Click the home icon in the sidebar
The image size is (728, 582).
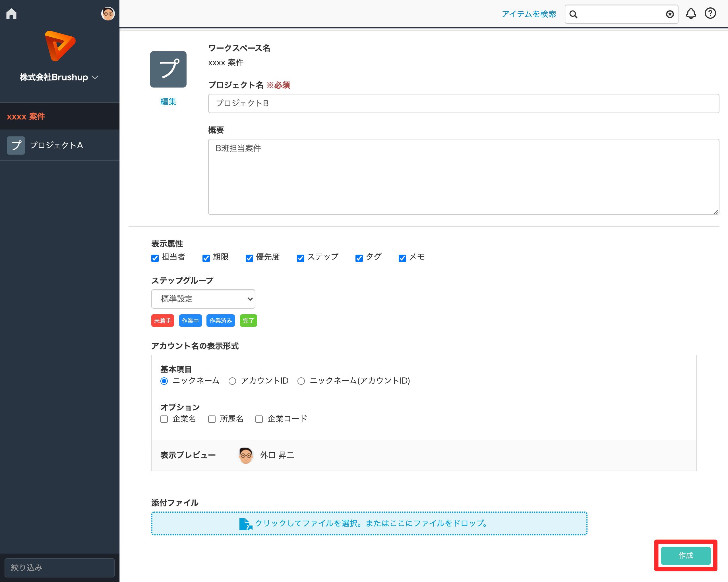coord(11,14)
